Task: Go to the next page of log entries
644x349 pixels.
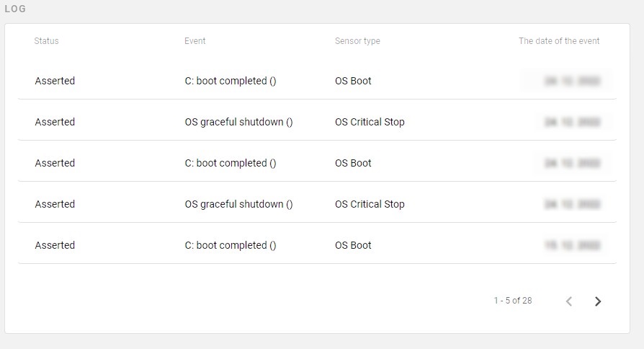Action: coord(598,301)
